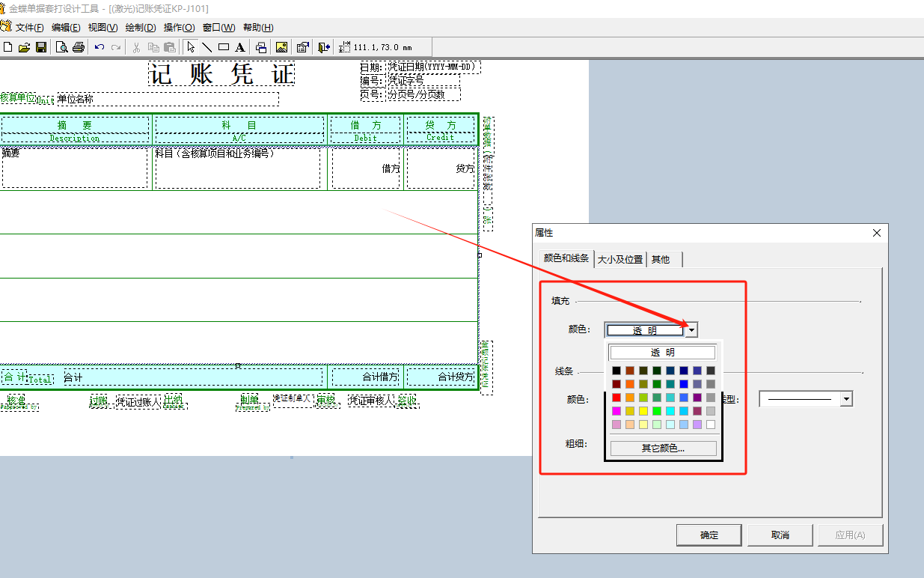Viewport: 924px width, 578px height.
Task: Open the line type dropdown
Action: click(x=846, y=400)
